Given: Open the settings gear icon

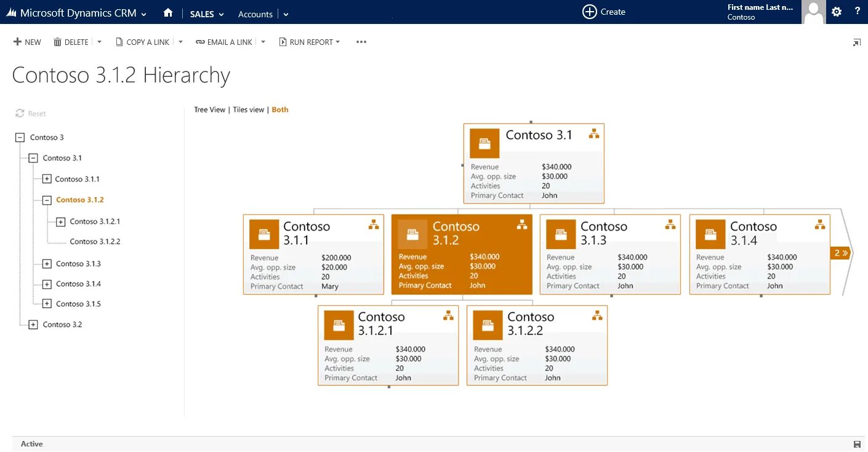Looking at the screenshot, I should (x=836, y=12).
